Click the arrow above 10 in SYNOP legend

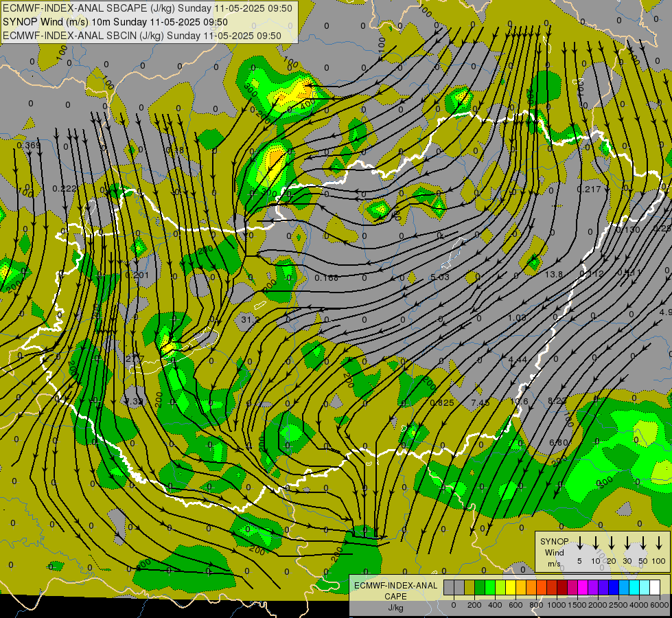coord(596,543)
